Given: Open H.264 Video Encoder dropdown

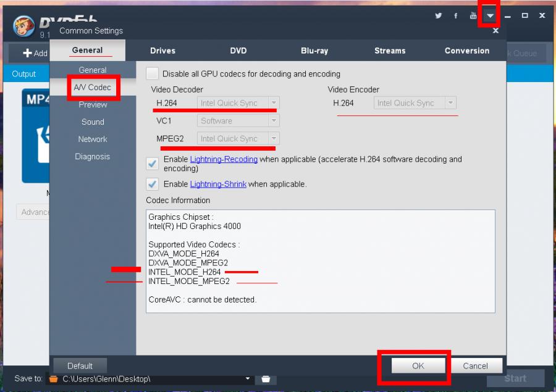Looking at the screenshot, I should click(415, 103).
